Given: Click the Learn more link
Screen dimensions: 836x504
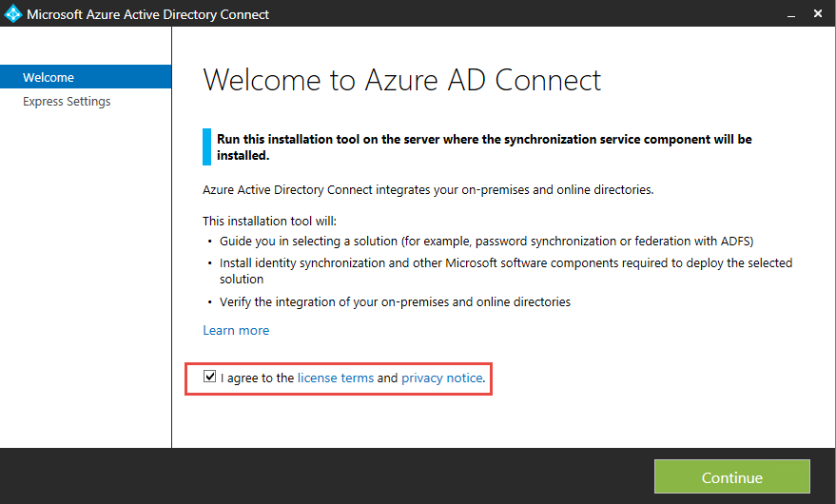Looking at the screenshot, I should pyautogui.click(x=236, y=330).
